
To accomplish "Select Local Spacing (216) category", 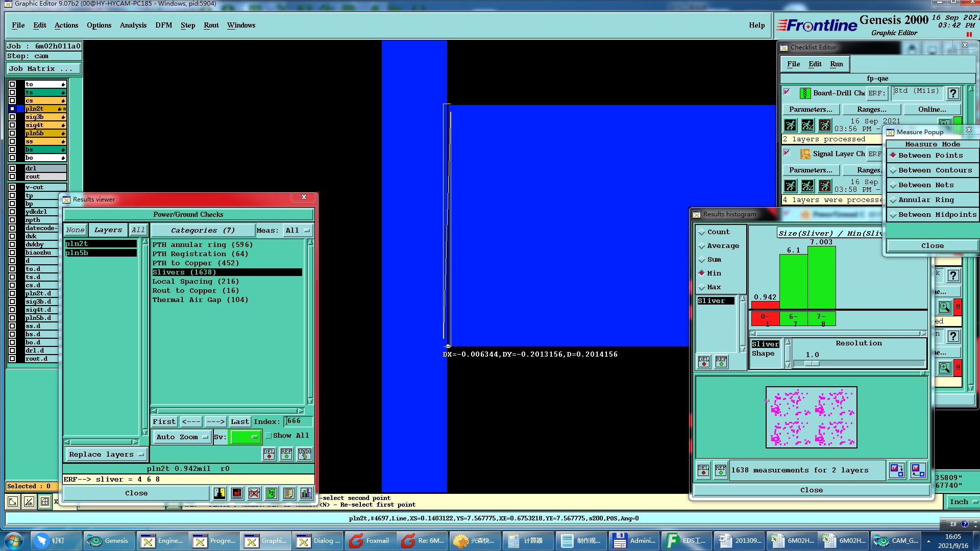I will point(195,282).
